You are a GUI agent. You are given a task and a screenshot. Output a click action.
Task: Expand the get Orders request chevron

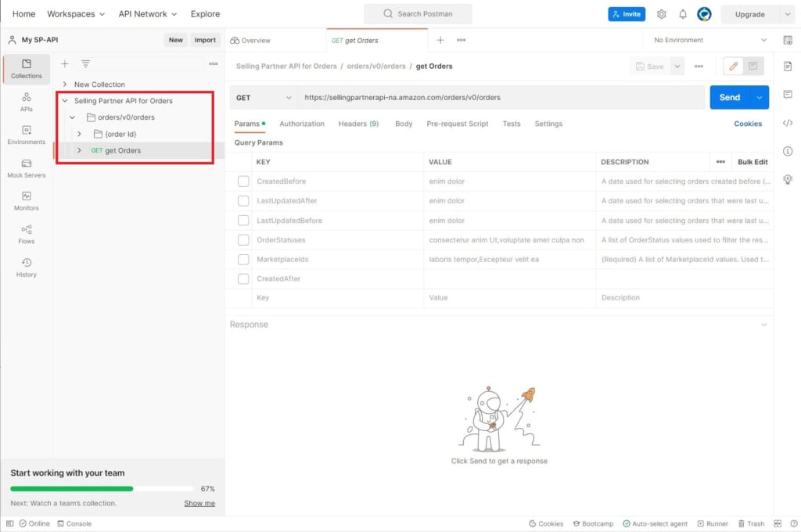[x=79, y=150]
